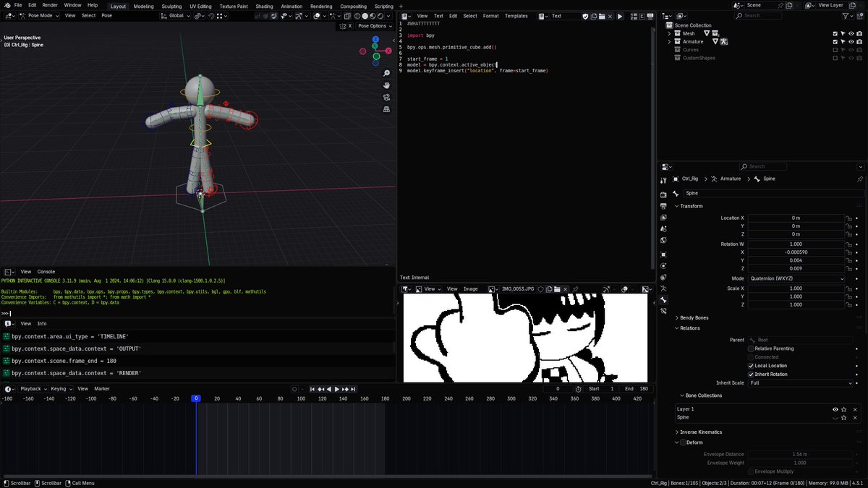Lock Location X with the padlock icon
The image size is (868, 488).
tap(849, 218)
